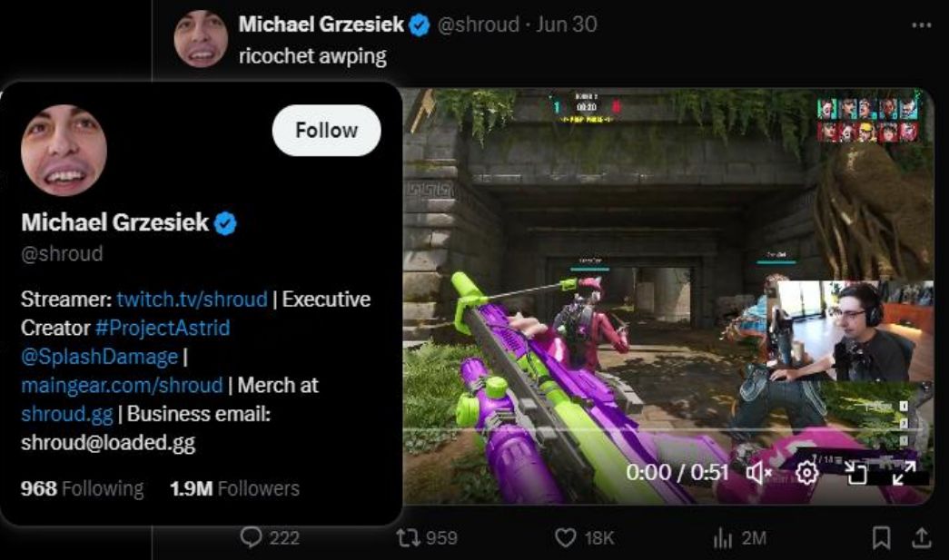Bookmark the ricochet awping tweet
This screenshot has height=560, width=949.
pos(881,538)
